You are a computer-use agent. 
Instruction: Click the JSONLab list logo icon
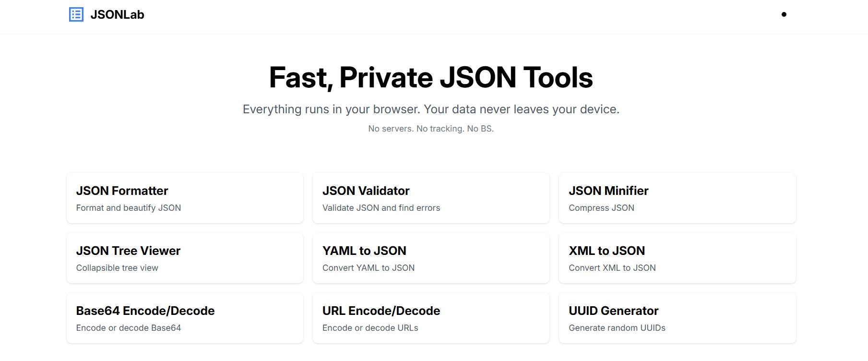click(x=76, y=14)
